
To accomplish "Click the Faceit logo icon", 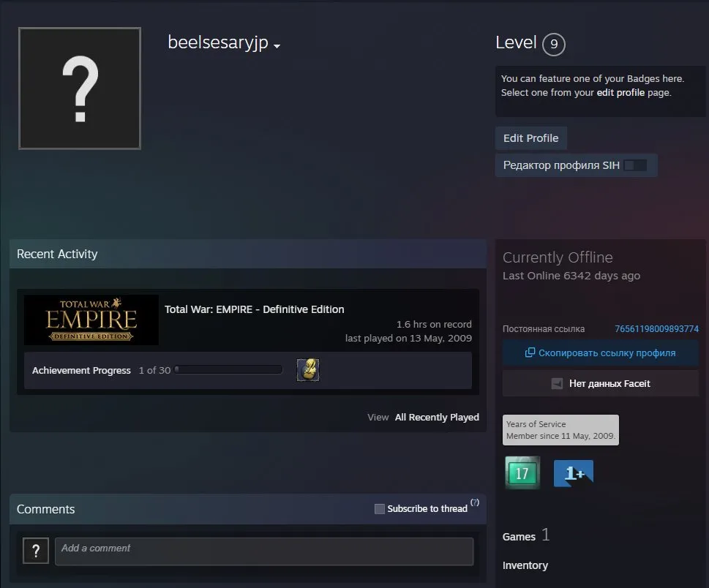I will pos(557,384).
